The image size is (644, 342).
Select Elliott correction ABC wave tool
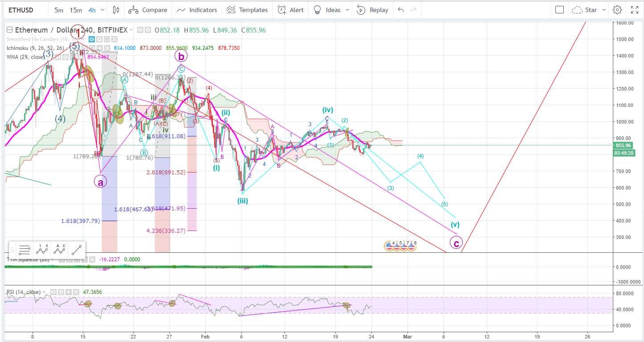[59, 249]
